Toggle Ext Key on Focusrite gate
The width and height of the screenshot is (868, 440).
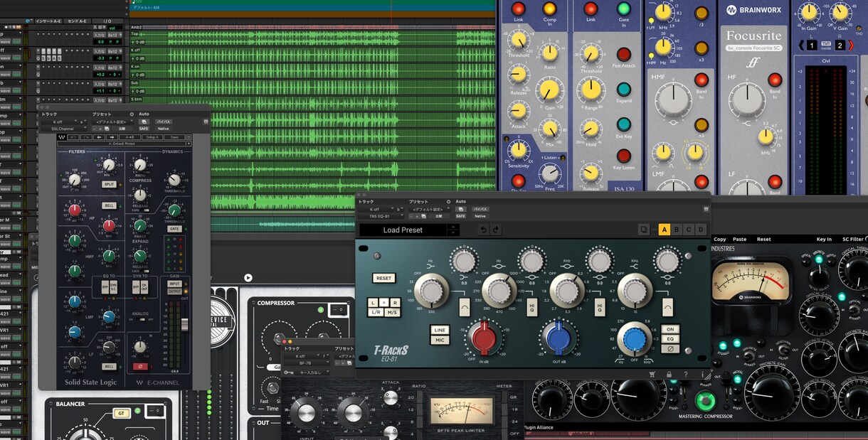[x=623, y=124]
